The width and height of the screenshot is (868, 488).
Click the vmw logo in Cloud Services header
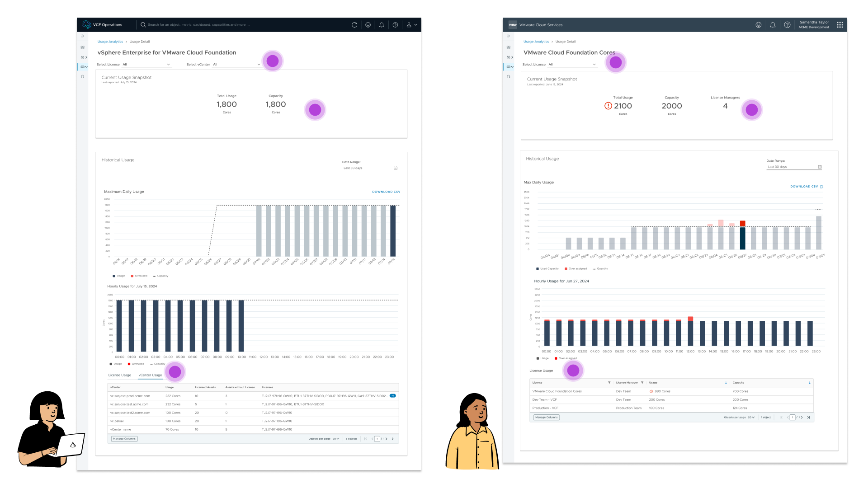click(513, 25)
